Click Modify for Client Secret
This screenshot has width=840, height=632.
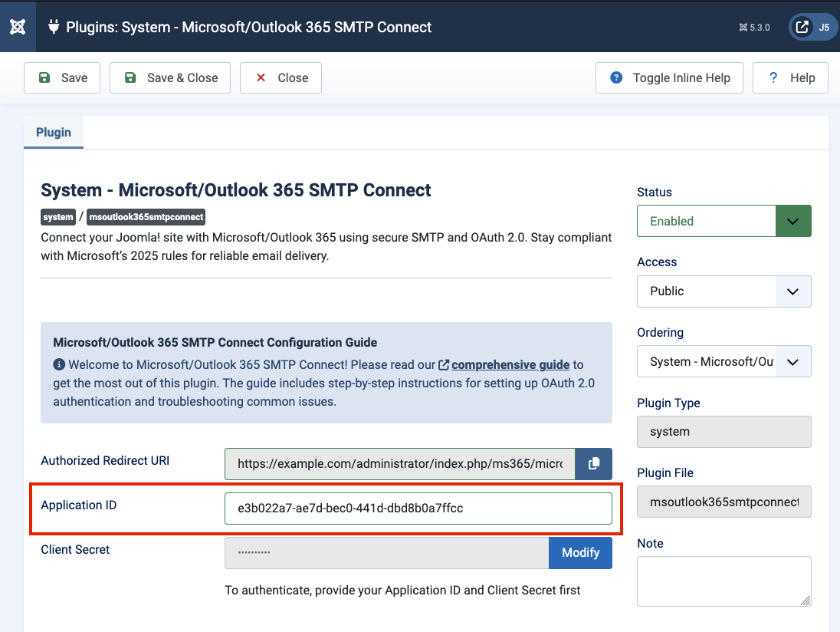(581, 553)
